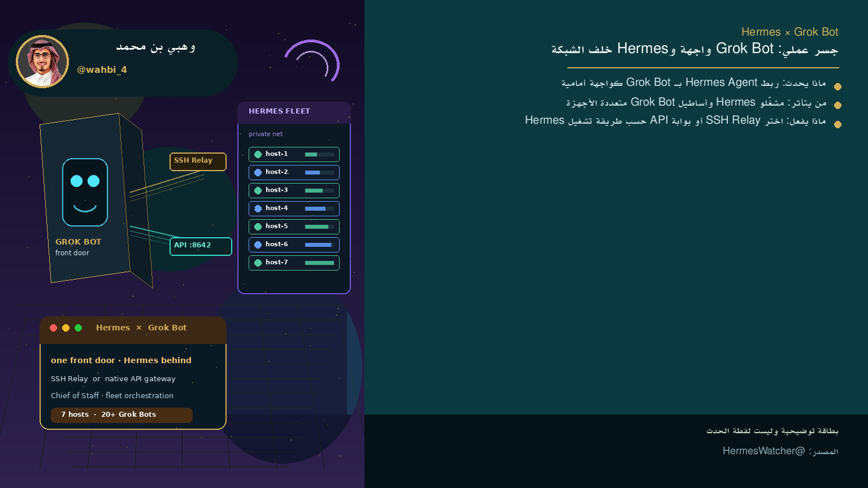Click the Grok Bot smiley face icon
The width and height of the screenshot is (868, 488).
(x=85, y=192)
